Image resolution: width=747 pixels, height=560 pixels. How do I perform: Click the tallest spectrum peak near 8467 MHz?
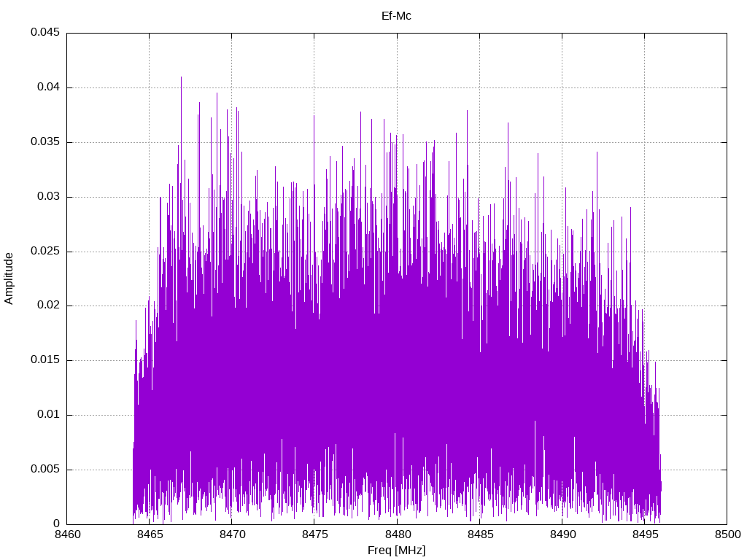(181, 79)
